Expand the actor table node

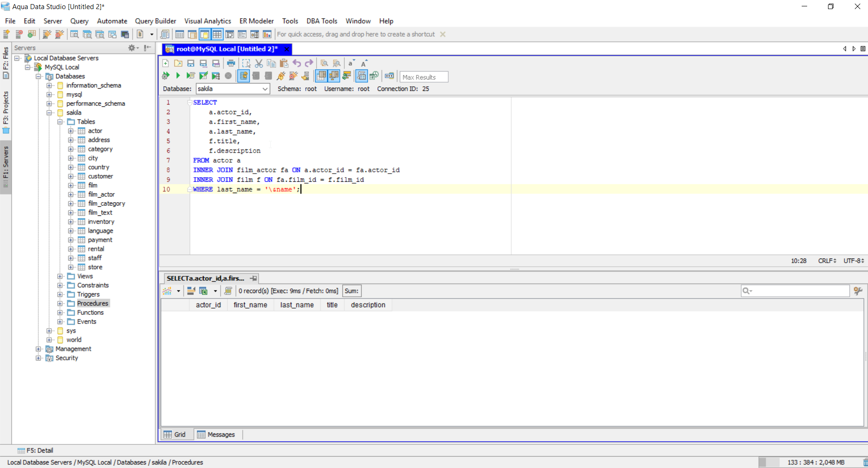71,131
